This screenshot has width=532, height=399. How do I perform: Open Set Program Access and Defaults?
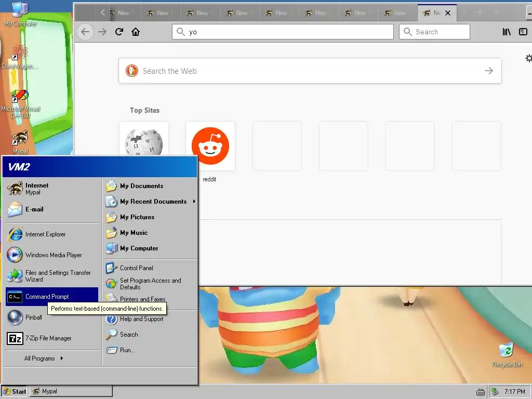(x=151, y=284)
